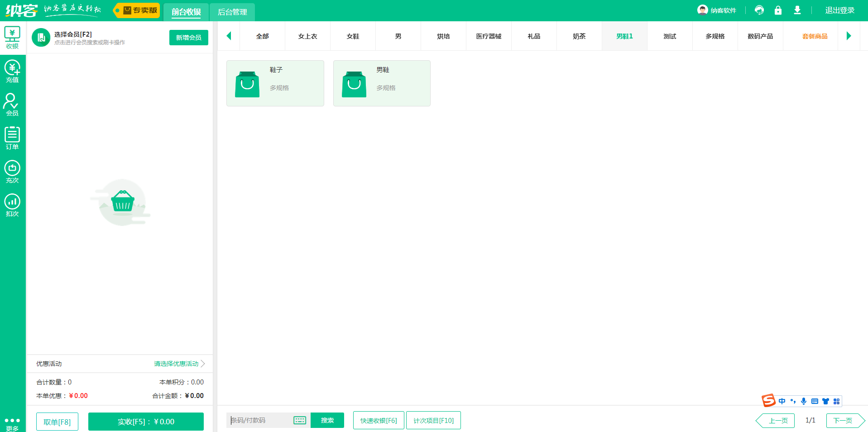Go to previous page 上一页
Image resolution: width=868 pixels, height=432 pixels.
(x=776, y=421)
